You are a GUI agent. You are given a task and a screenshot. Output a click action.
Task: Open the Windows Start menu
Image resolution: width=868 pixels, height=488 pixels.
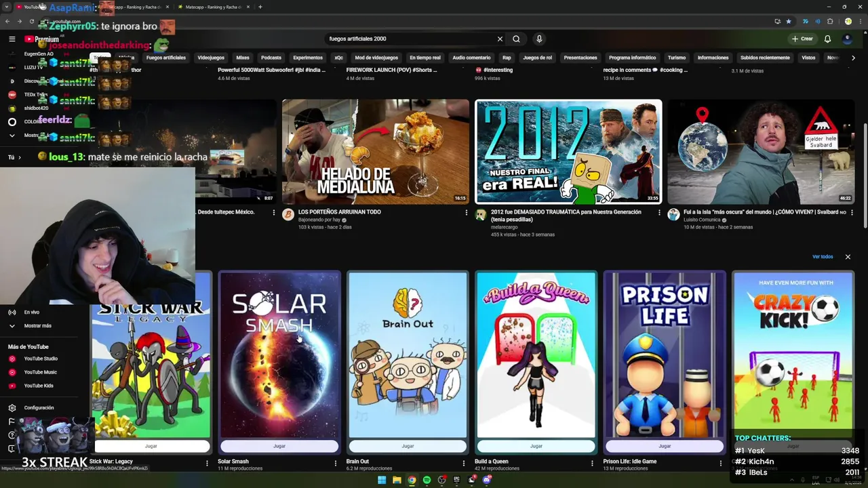(x=382, y=480)
